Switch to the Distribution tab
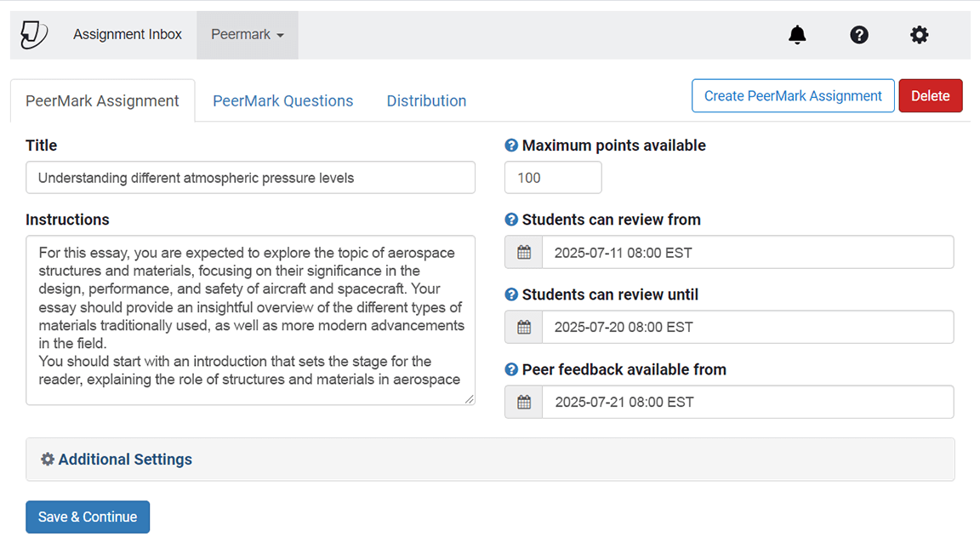Image resolution: width=980 pixels, height=560 pixels. (426, 100)
